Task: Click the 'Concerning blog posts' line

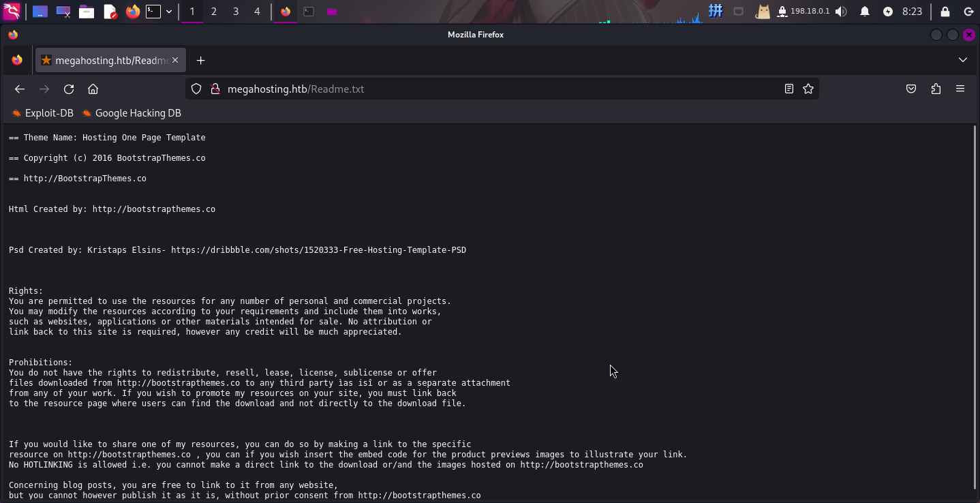Action: [174, 485]
